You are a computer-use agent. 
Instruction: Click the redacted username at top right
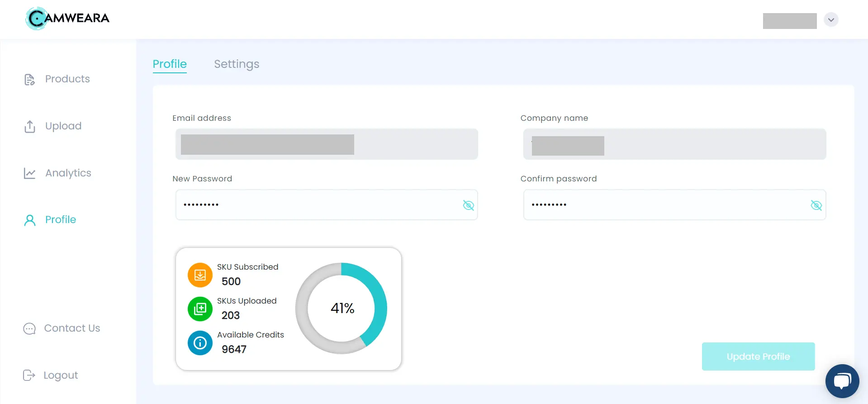(x=790, y=21)
